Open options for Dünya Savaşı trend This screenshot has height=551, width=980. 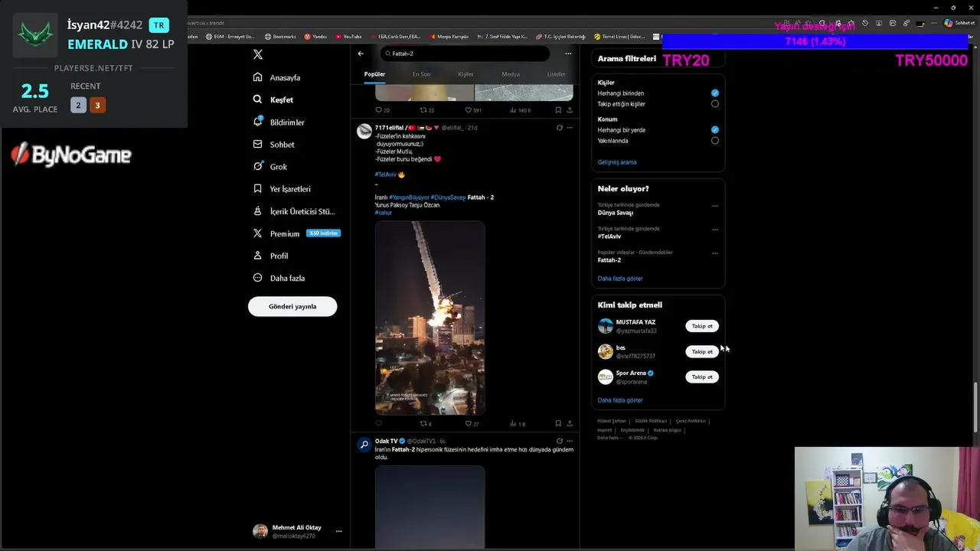715,206
